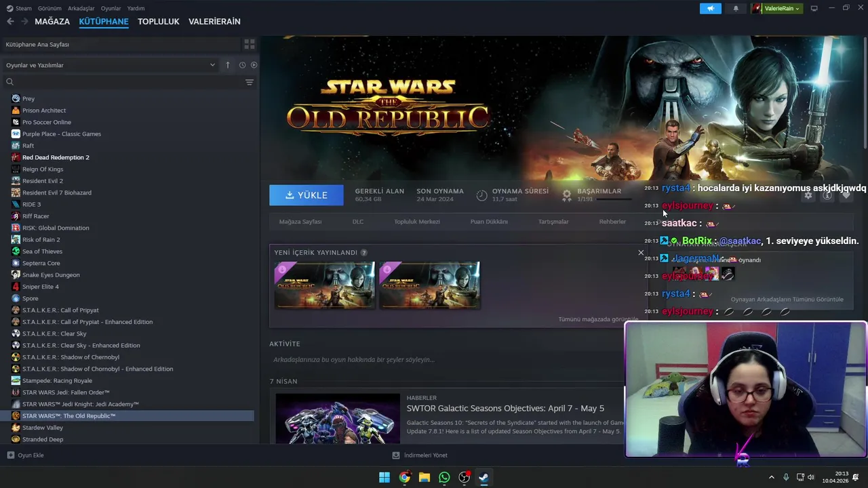Show recent activity clock filter
This screenshot has height=488, width=868.
click(x=242, y=65)
